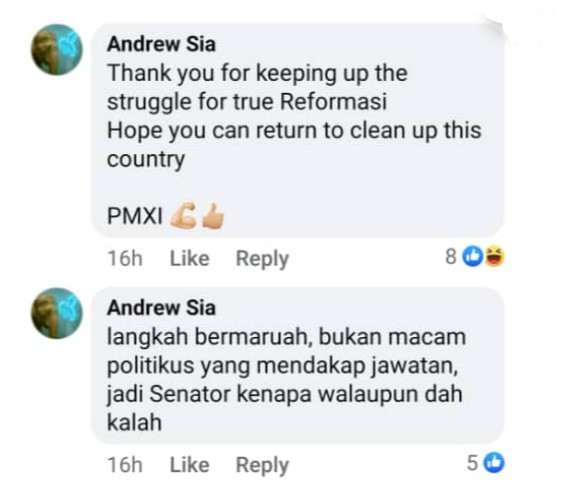This screenshot has height=484, width=566.
Task: Click the blue thumbs-up reaction beside count 5
Action: 494,462
